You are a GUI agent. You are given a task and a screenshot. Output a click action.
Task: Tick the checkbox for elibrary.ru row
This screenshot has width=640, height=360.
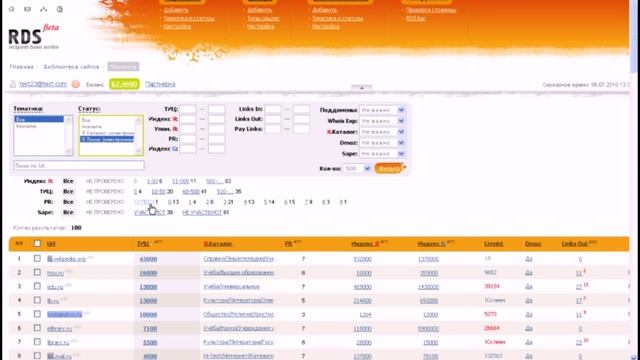37,328
